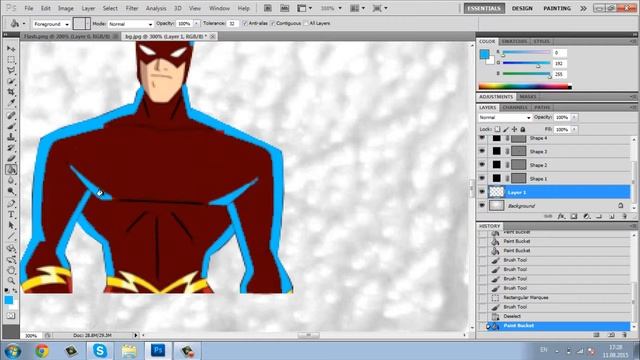
Task: Select the Quick Selection tool
Action: [x=11, y=81]
